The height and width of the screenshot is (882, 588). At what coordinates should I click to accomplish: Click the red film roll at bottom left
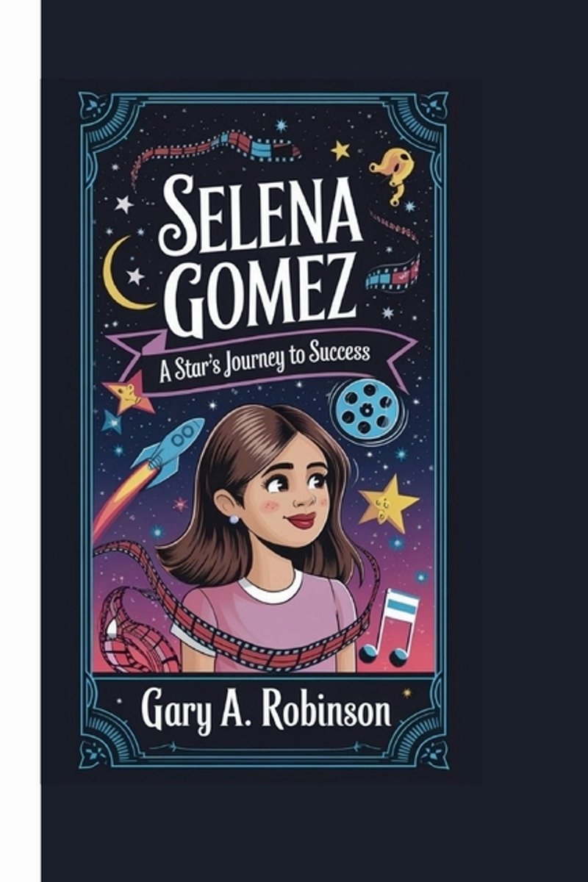click(x=137, y=631)
